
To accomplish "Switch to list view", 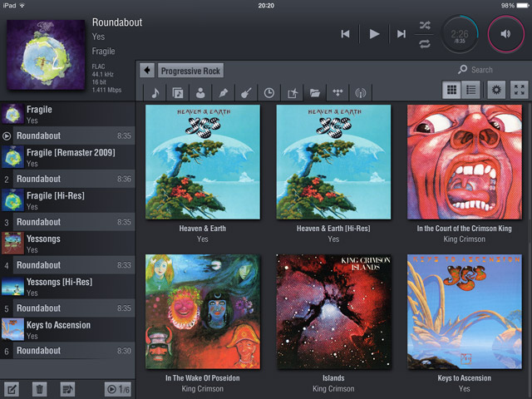I will click(471, 90).
